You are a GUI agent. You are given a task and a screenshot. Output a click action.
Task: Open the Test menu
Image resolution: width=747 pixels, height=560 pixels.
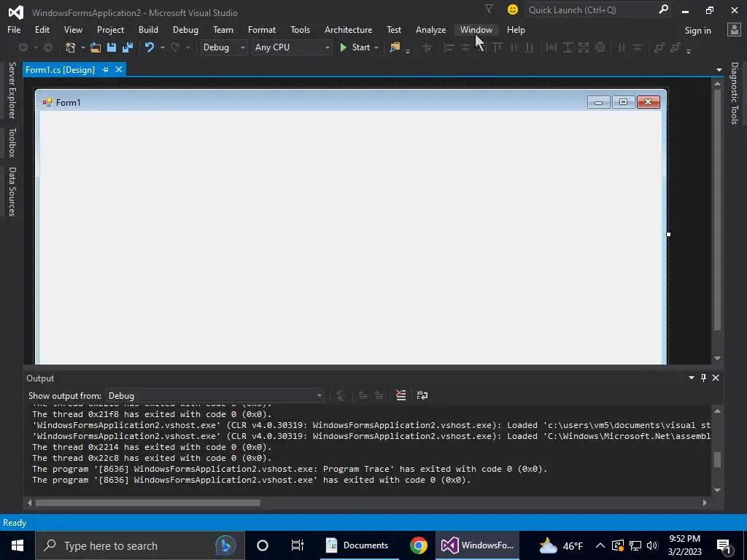coord(393,29)
